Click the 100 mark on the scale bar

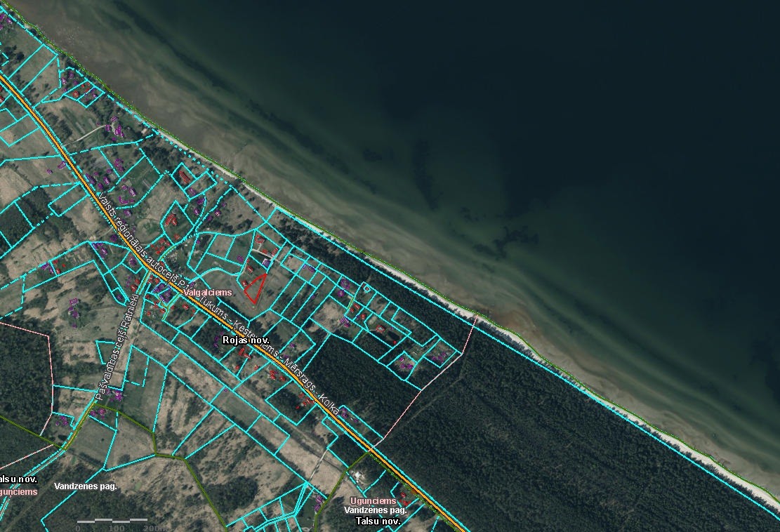(x=116, y=528)
